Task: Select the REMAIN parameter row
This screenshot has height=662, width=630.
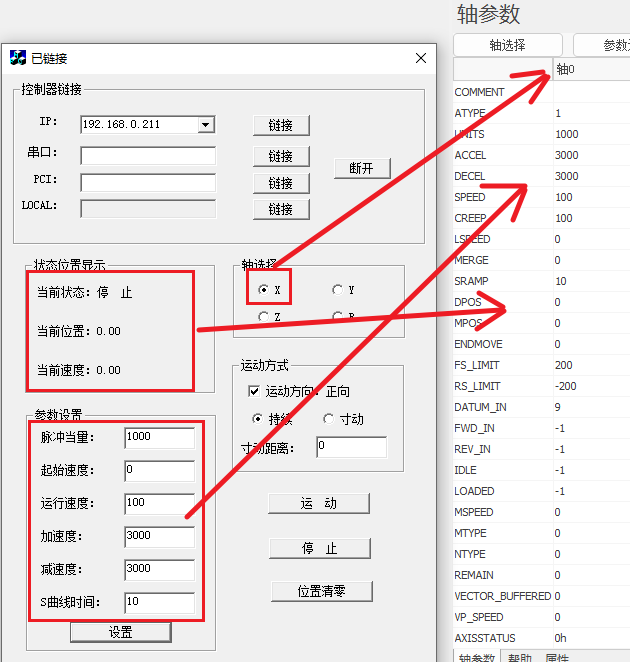Action: [542, 575]
